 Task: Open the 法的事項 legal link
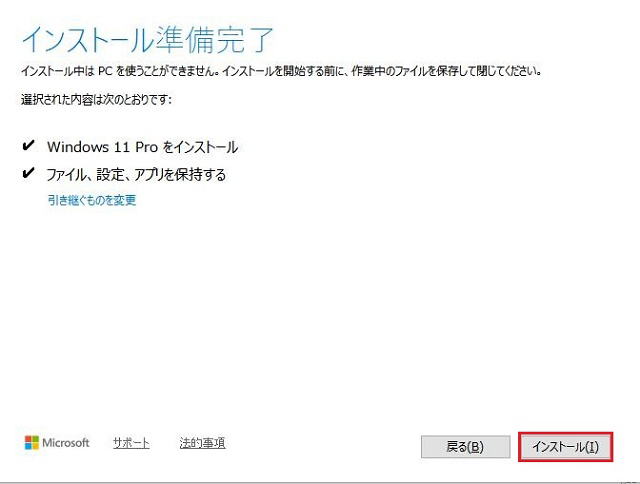(202, 443)
